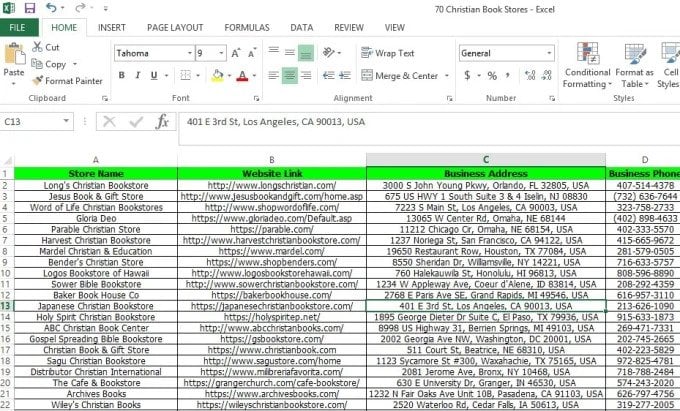
Task: Decrease font size with smaller A icon
Action: (x=252, y=53)
